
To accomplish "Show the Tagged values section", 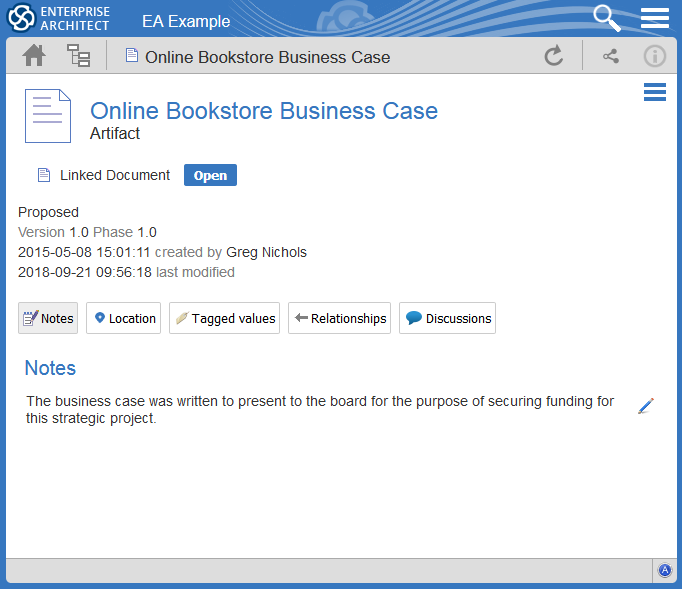I will (224, 318).
